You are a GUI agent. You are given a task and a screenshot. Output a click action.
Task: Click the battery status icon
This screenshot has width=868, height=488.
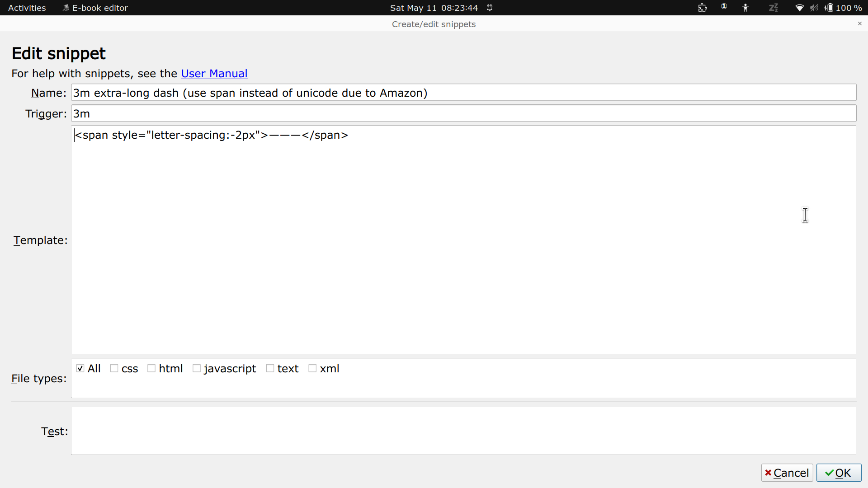pos(829,8)
